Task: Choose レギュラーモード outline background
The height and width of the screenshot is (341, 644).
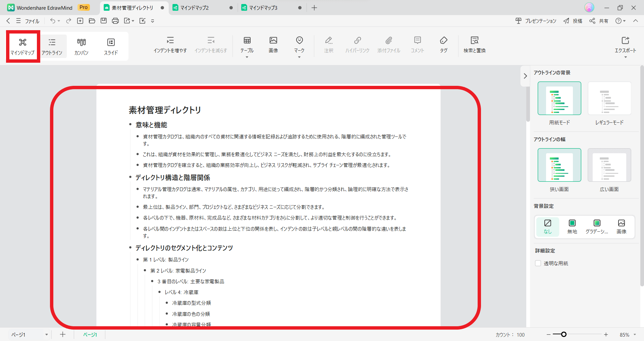Action: pyautogui.click(x=609, y=98)
